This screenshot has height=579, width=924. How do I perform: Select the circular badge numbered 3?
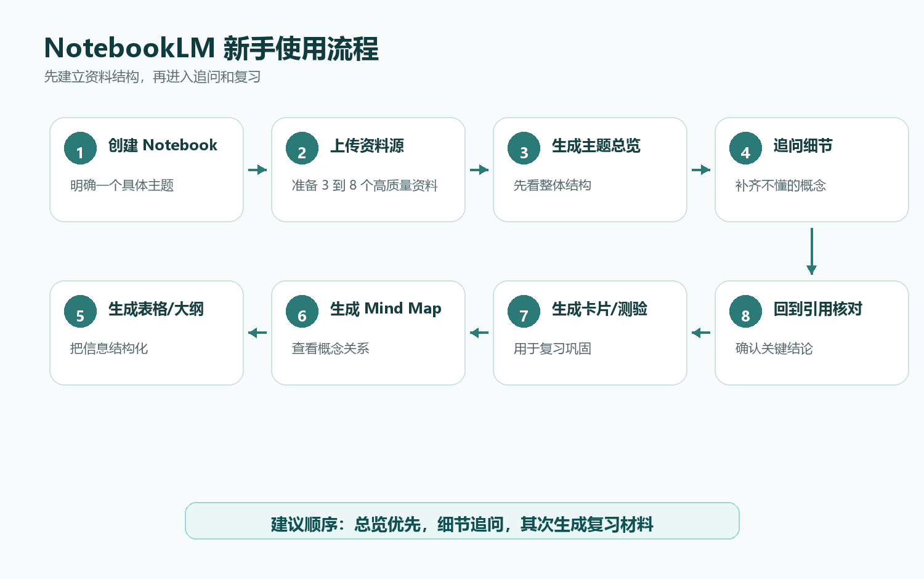click(x=524, y=148)
